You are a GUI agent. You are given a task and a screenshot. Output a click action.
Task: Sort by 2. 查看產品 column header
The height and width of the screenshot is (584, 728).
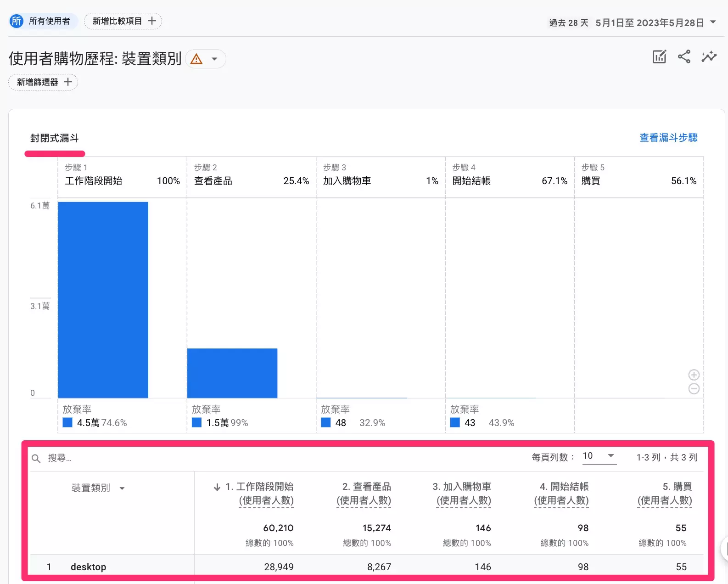pyautogui.click(x=364, y=494)
